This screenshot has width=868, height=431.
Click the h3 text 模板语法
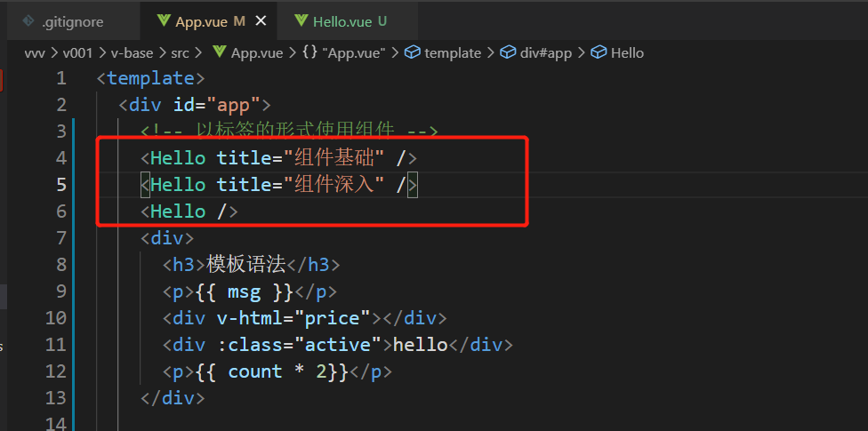245,265
